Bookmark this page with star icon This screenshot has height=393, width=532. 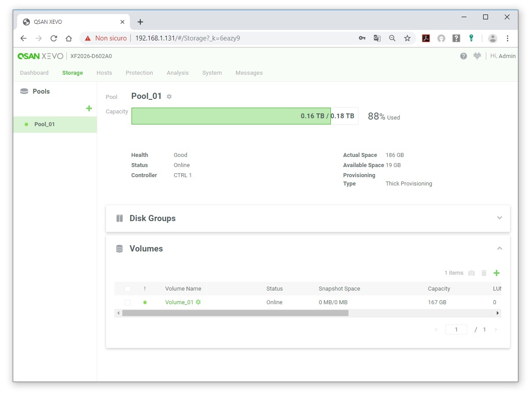coord(407,38)
